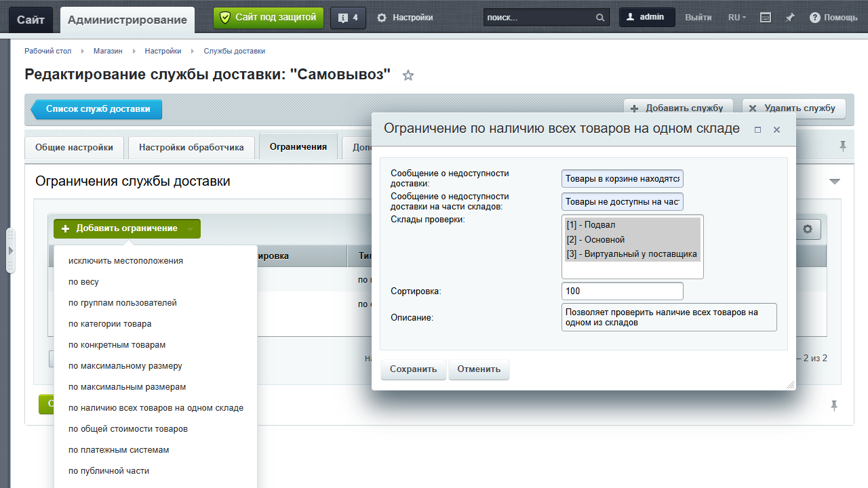Image resolution: width=868 pixels, height=488 pixels.
Task: Click the Описание text area
Action: (x=669, y=317)
